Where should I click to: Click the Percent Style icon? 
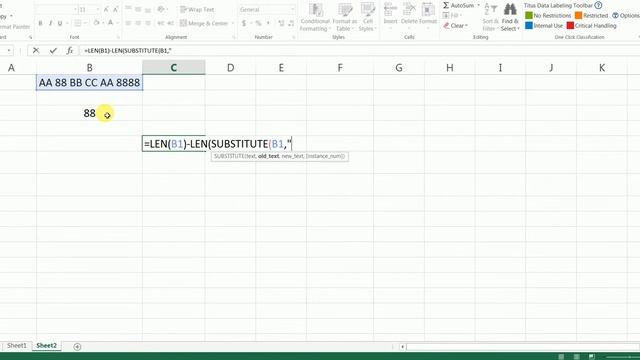258,23
